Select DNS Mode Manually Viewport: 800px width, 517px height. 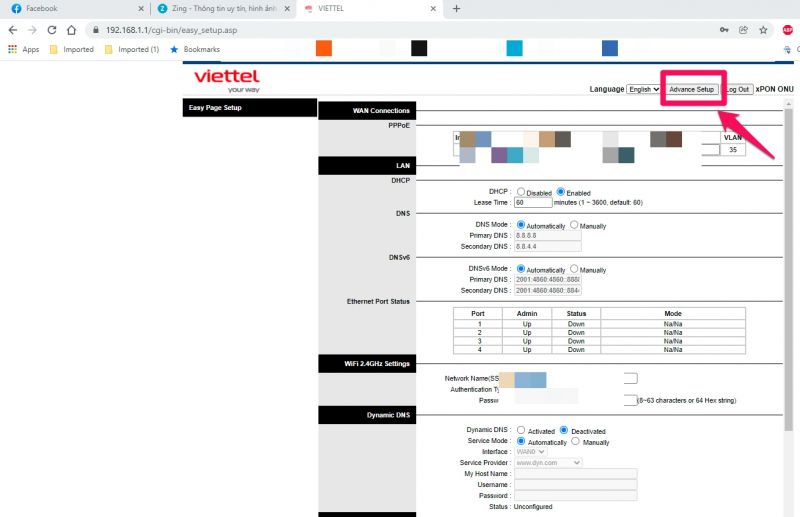pyautogui.click(x=574, y=225)
